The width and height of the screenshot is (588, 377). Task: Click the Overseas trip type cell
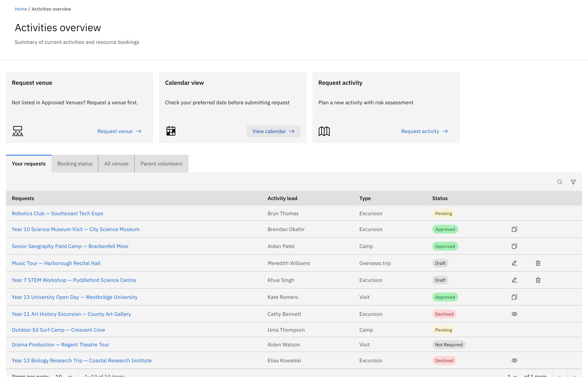click(375, 263)
